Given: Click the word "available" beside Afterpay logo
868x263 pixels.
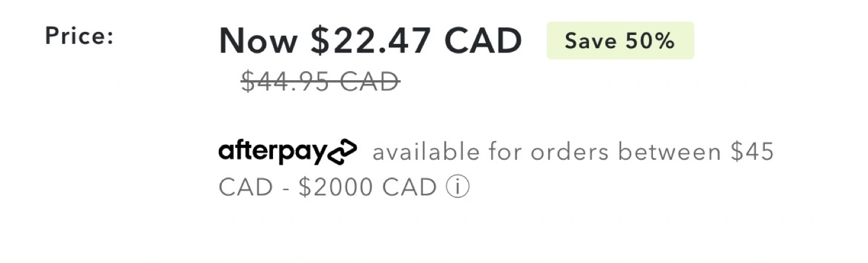Looking at the screenshot, I should click(421, 153).
